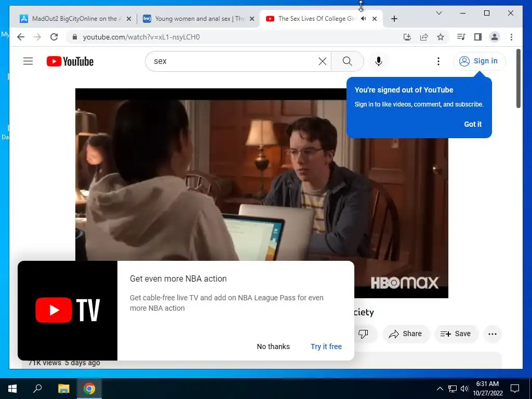
Task: Open the clock showing 6:31 AM
Action: (487, 389)
